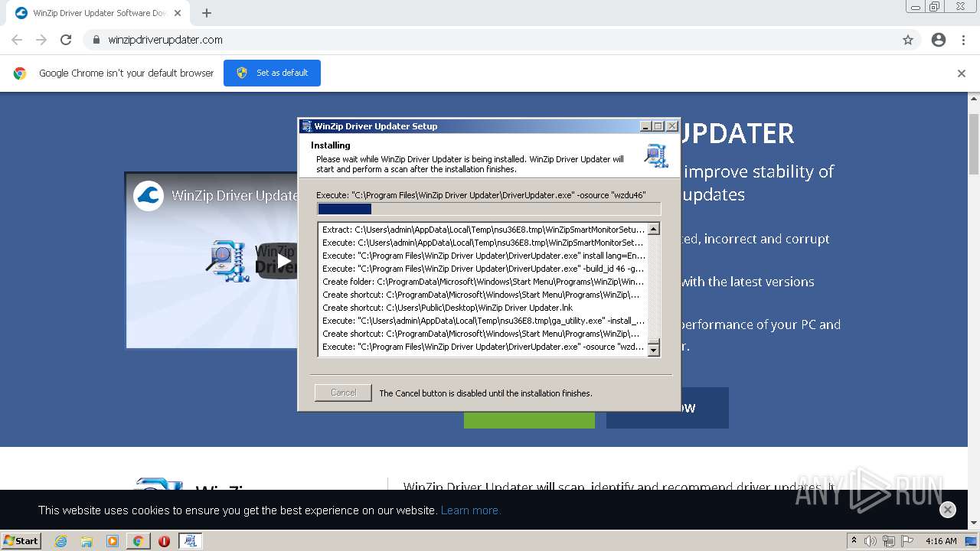980x551 pixels.
Task: Select log line containing '-build_id 46'
Action: coord(484,269)
